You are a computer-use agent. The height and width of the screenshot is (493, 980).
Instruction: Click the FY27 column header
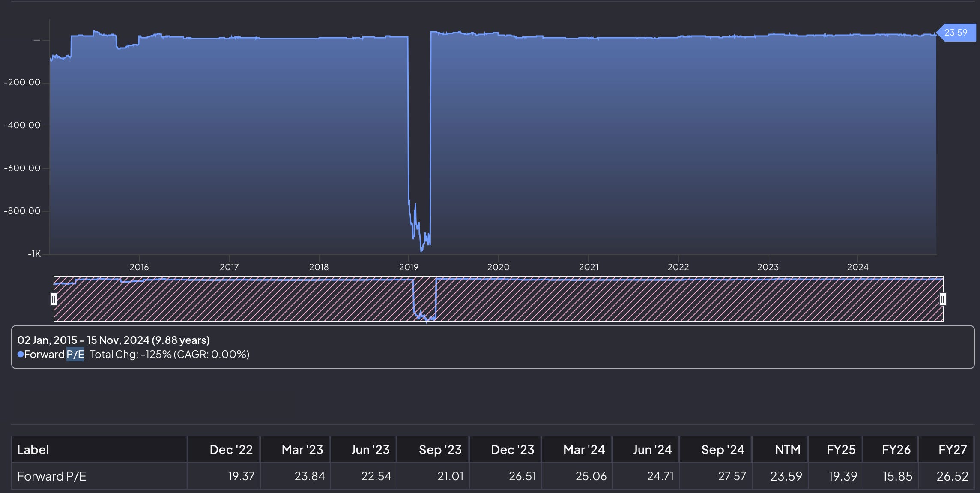(952, 449)
